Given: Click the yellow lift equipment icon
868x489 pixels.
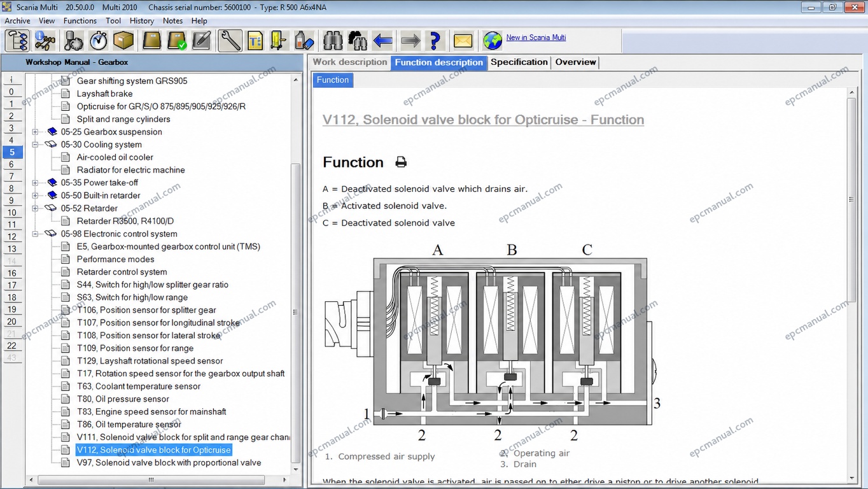Looking at the screenshot, I should pos(279,41).
